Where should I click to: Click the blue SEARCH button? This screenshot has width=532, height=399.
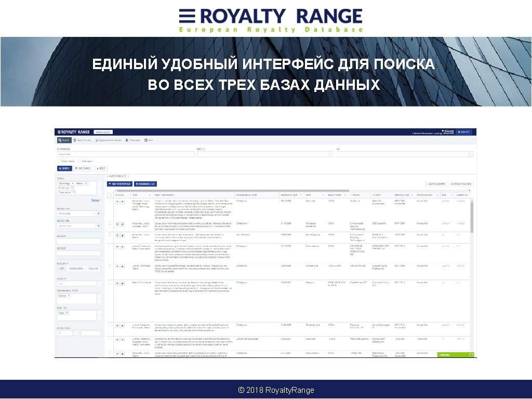point(64,168)
